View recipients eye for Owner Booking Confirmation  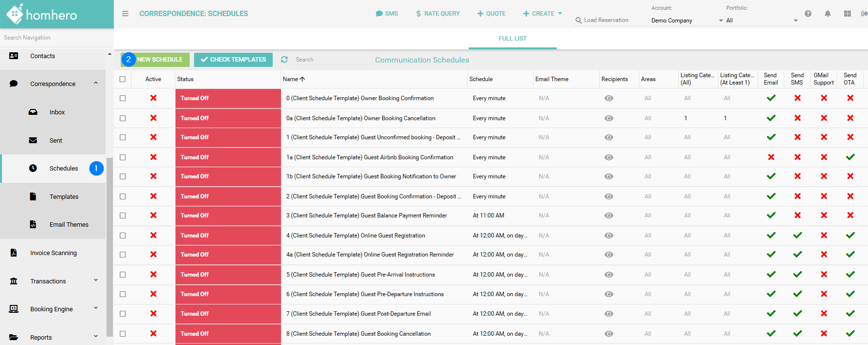click(608, 98)
